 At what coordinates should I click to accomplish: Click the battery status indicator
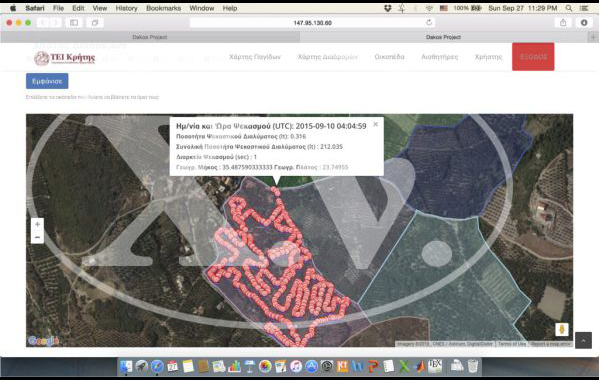click(x=467, y=8)
